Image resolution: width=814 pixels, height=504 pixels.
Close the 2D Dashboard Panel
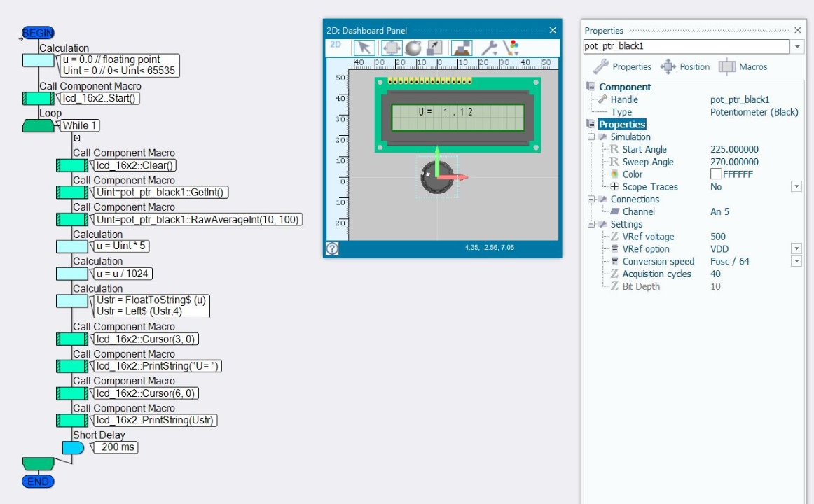point(553,30)
